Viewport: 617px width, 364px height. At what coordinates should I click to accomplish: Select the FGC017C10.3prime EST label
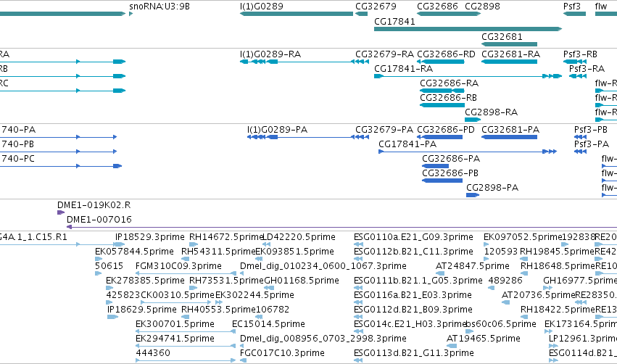(282, 353)
